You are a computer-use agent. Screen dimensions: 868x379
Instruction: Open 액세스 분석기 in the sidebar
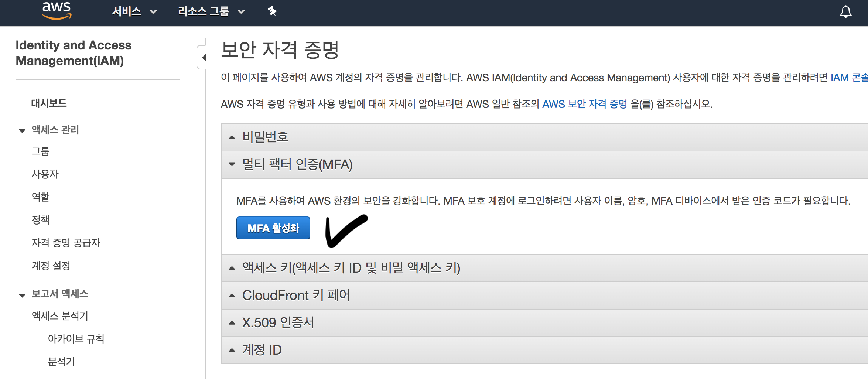click(x=60, y=316)
